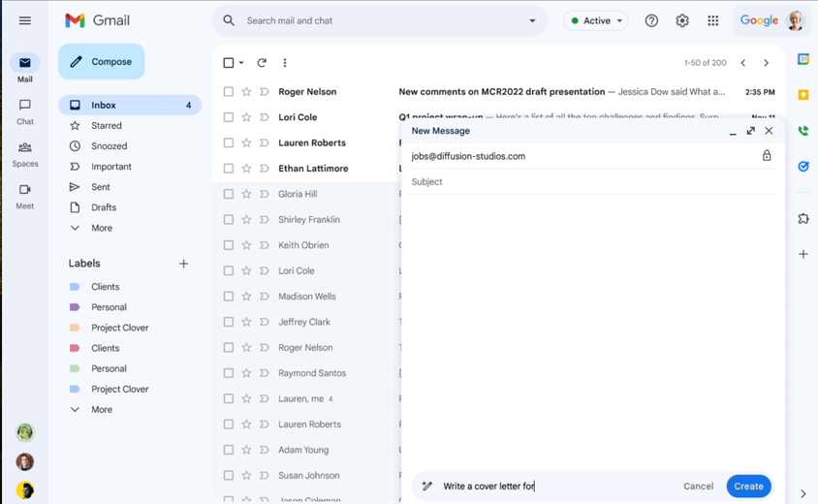Expand More under the Labels list
This screenshot has width=818, height=504.
click(102, 410)
